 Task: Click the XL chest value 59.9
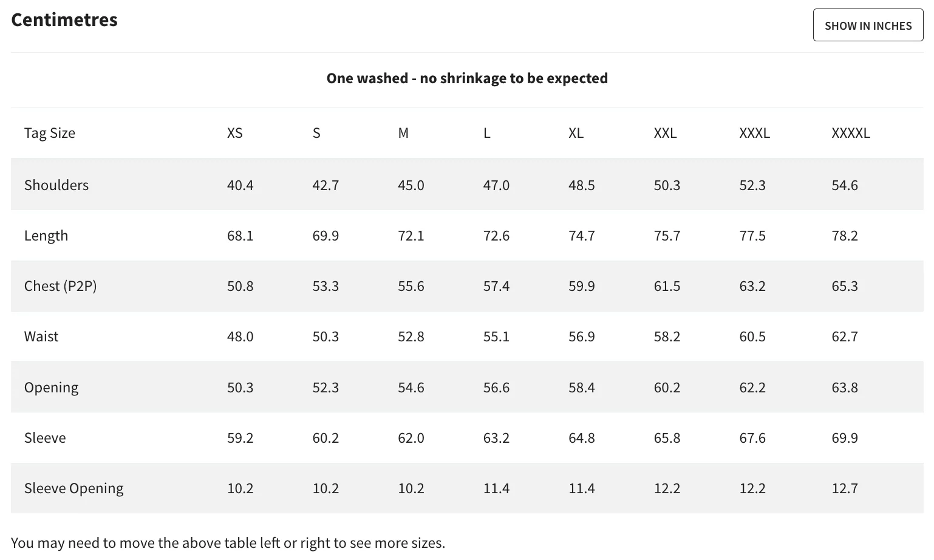click(x=582, y=286)
